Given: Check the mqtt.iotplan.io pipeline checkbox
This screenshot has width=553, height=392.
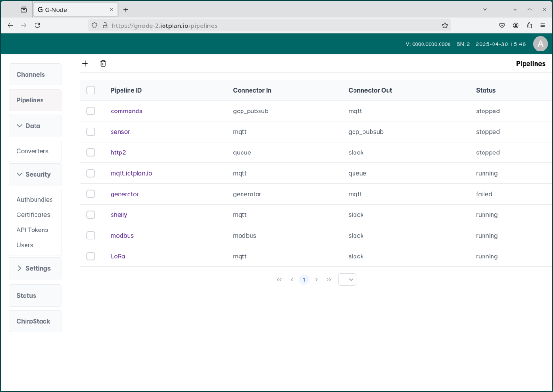Looking at the screenshot, I should point(91,173).
